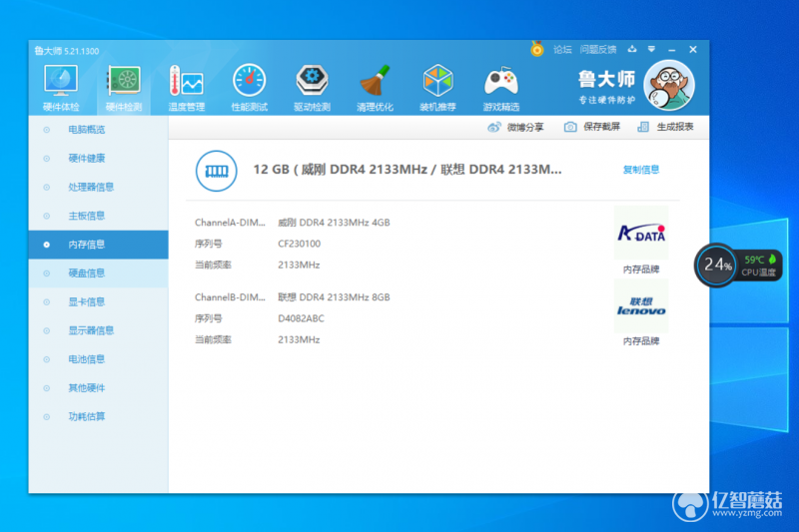The width and height of the screenshot is (799, 532).
Task: Click the memory module icon in header
Action: (x=216, y=171)
